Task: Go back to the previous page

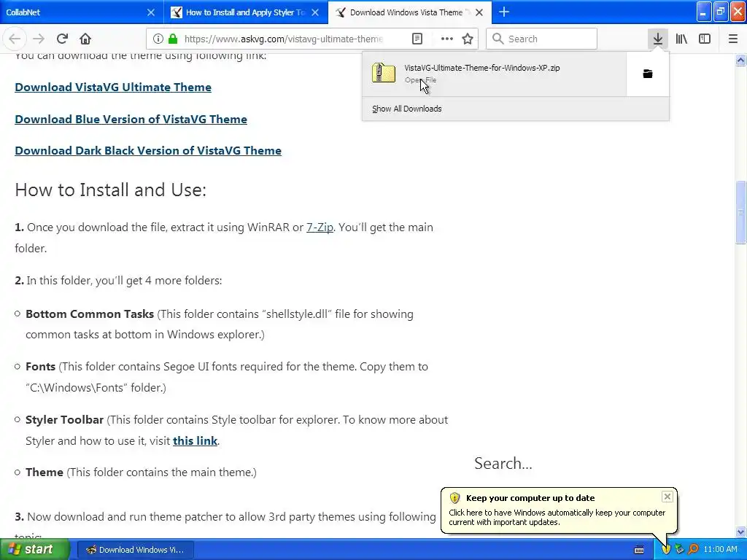Action: tap(15, 39)
